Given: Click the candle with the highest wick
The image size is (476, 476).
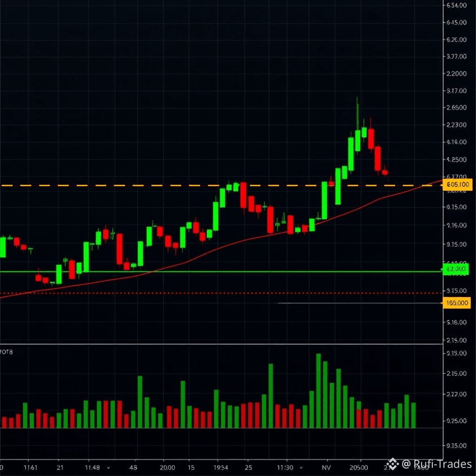Looking at the screenshot, I should (357, 140).
